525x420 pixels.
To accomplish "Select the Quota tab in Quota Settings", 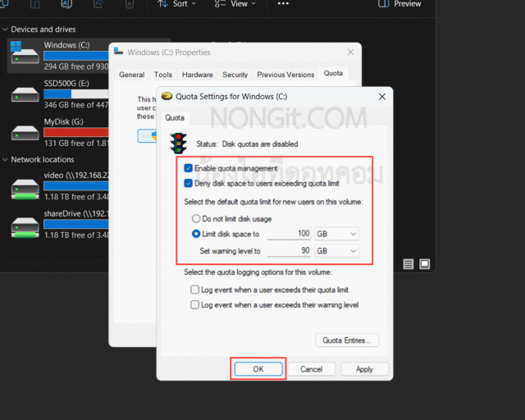I will 175,117.
